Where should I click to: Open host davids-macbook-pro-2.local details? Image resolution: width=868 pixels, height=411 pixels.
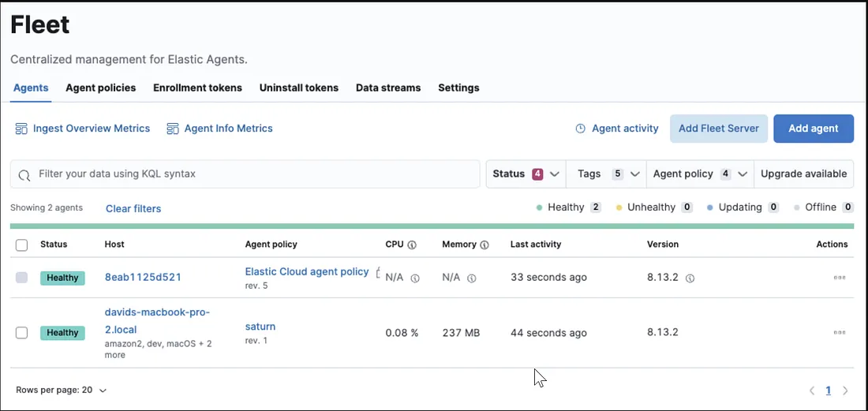(x=157, y=321)
